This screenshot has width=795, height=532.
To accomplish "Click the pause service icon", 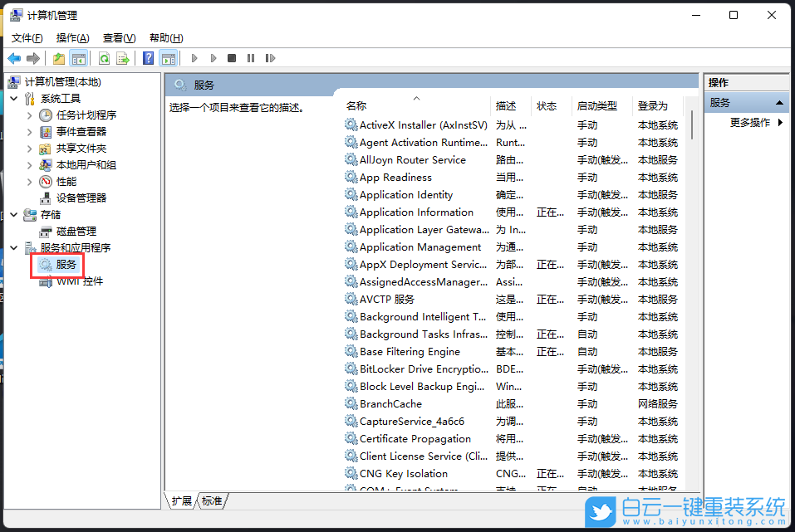I will tap(251, 58).
